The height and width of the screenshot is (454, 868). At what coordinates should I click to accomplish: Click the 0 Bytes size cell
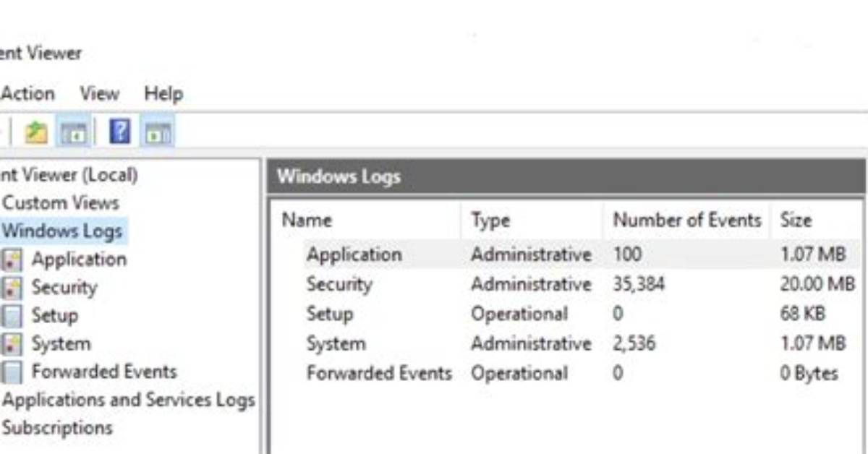click(x=809, y=373)
